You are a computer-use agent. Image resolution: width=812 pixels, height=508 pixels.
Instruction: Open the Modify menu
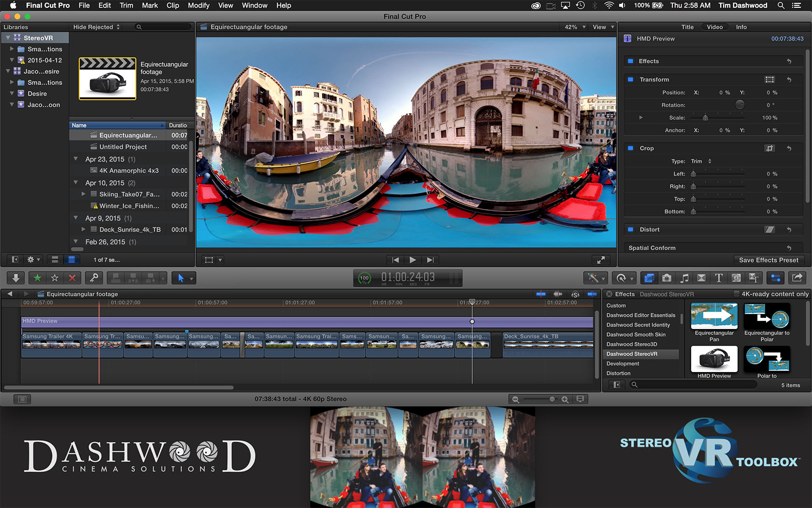(198, 5)
